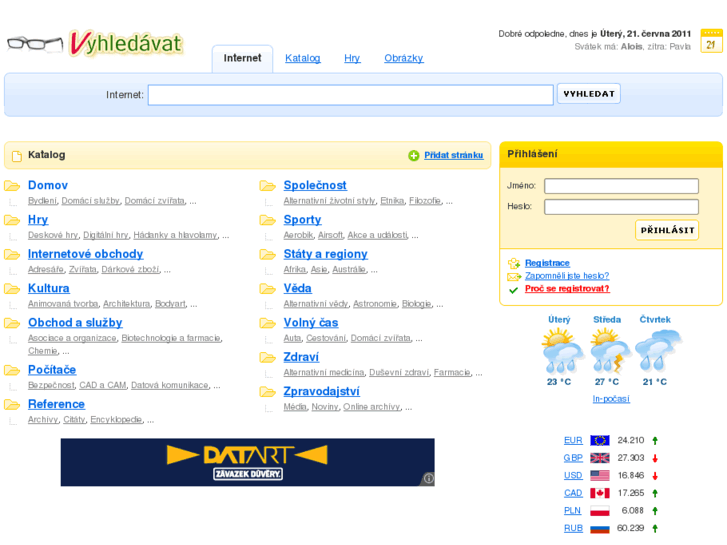Open the Státy a regiony category
Viewport: 727px width, 545px height.
click(x=325, y=254)
